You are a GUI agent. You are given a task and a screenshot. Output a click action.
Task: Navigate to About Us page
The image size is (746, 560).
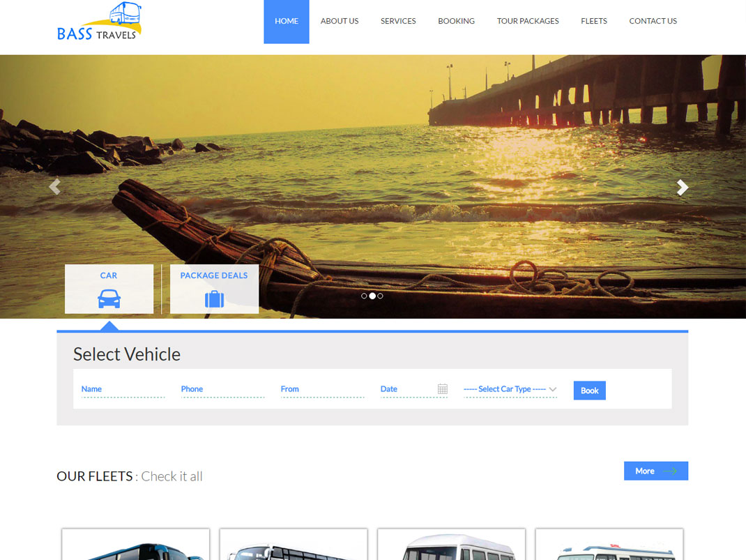[x=340, y=21]
